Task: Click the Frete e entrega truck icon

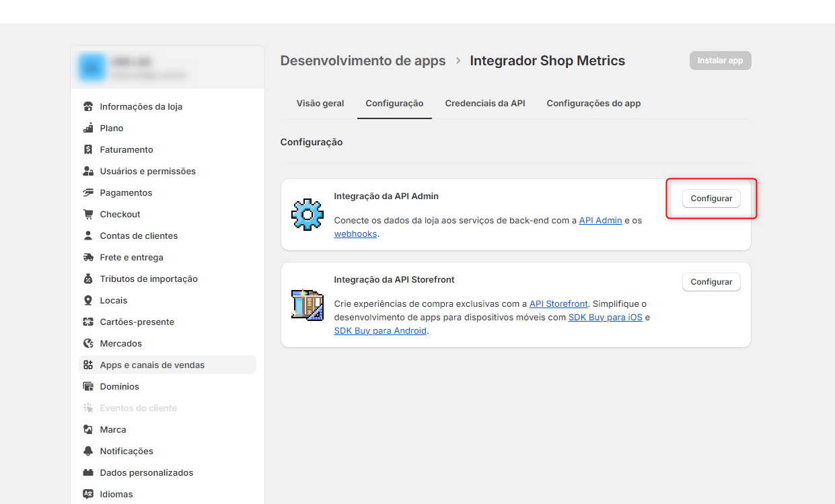Action: 88,257
